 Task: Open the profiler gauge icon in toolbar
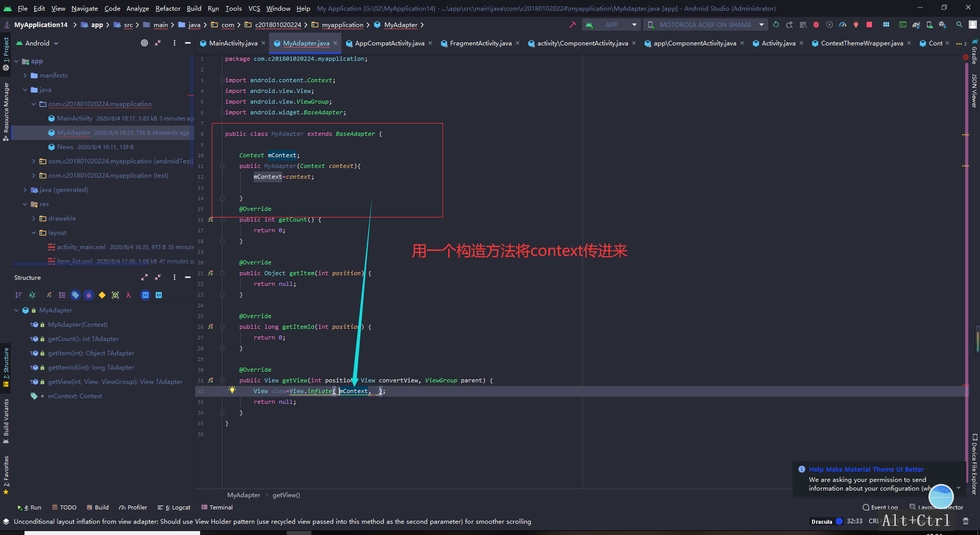coord(843,25)
